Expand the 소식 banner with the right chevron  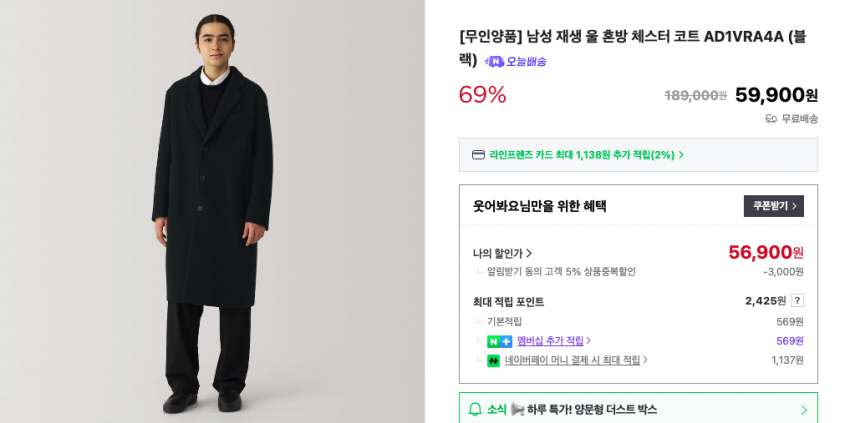click(x=803, y=410)
